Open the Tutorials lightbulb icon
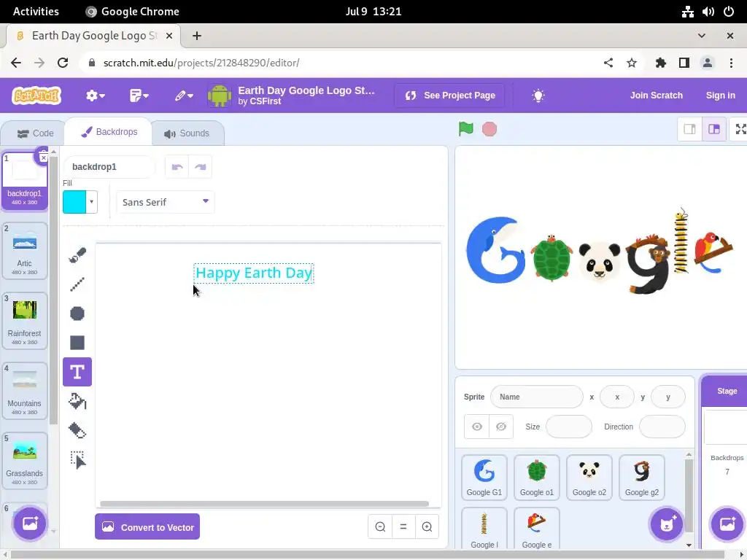 pyautogui.click(x=538, y=96)
